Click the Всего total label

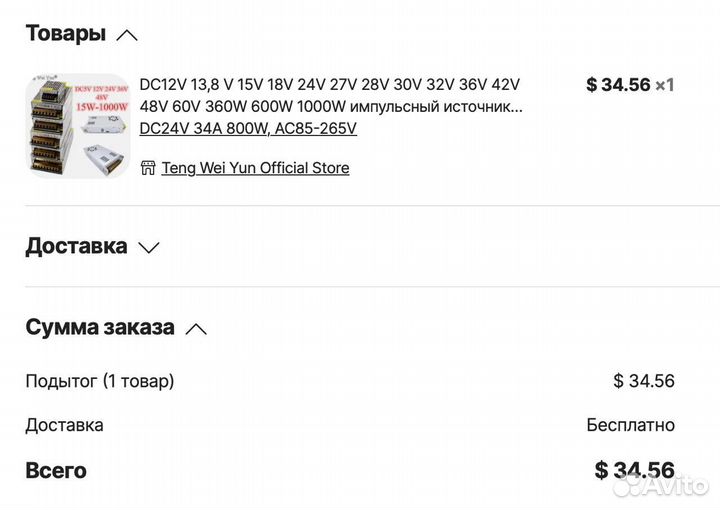56,470
